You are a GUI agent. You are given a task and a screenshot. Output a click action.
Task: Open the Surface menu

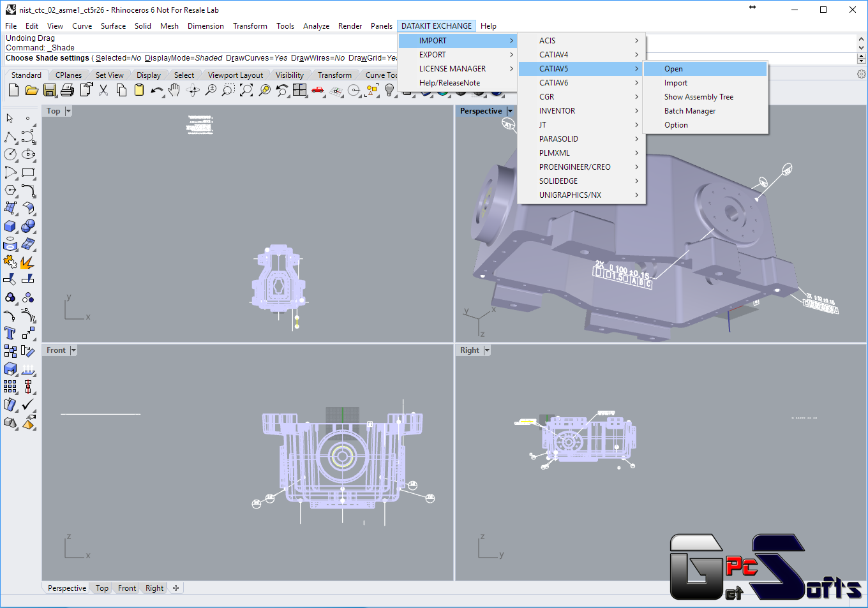113,26
